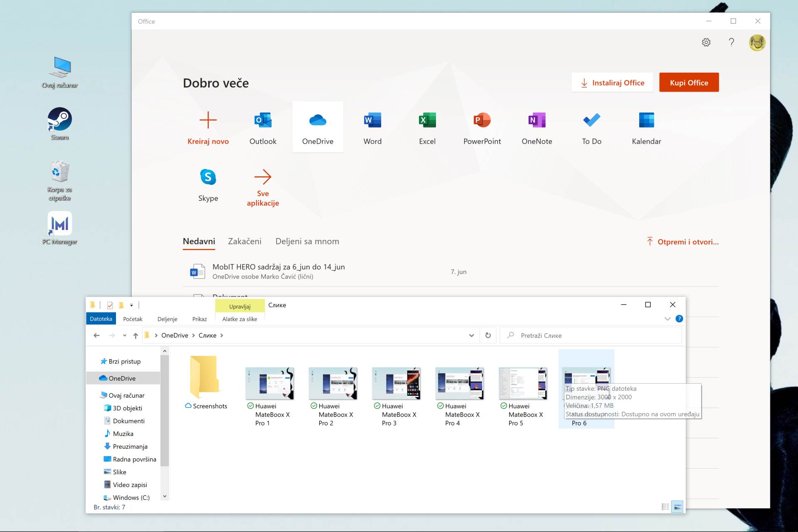Screen dimensions: 798x532
Task: Click Kupi Office button
Action: [689, 83]
